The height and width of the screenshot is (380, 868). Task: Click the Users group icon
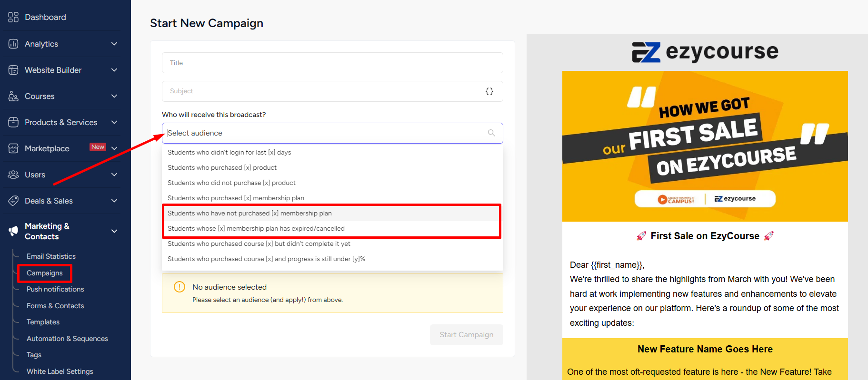[13, 175]
